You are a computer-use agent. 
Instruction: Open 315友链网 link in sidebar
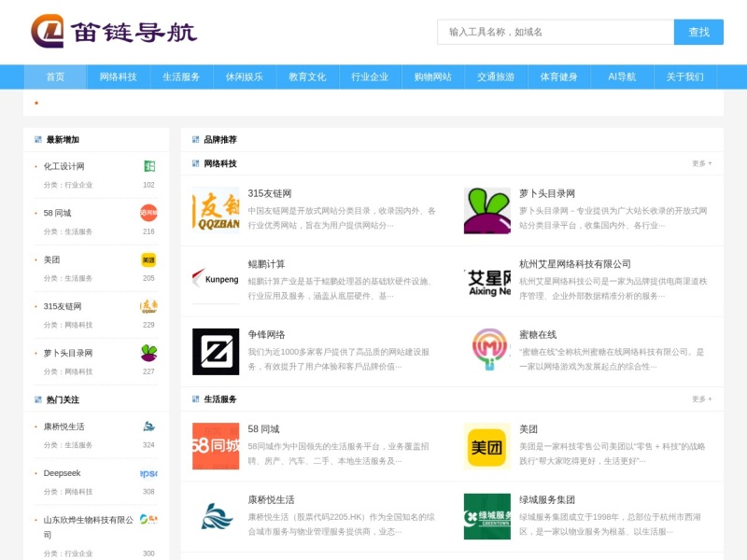(x=63, y=306)
